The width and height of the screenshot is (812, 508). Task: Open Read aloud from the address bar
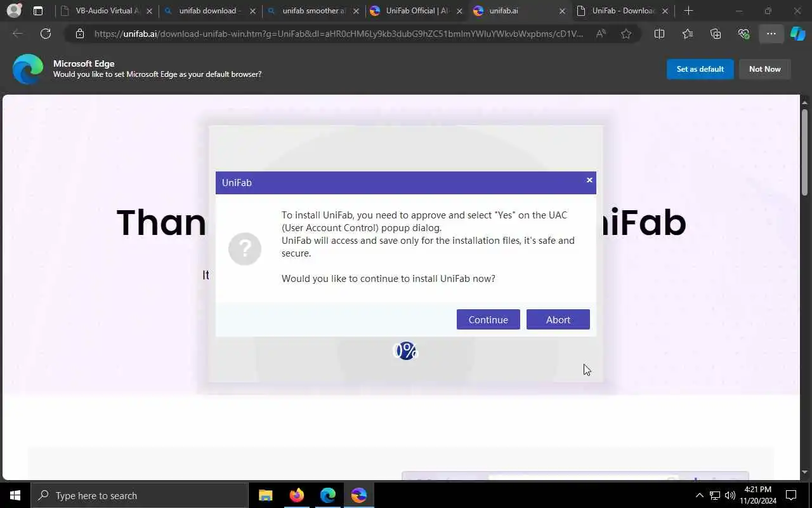point(601,34)
